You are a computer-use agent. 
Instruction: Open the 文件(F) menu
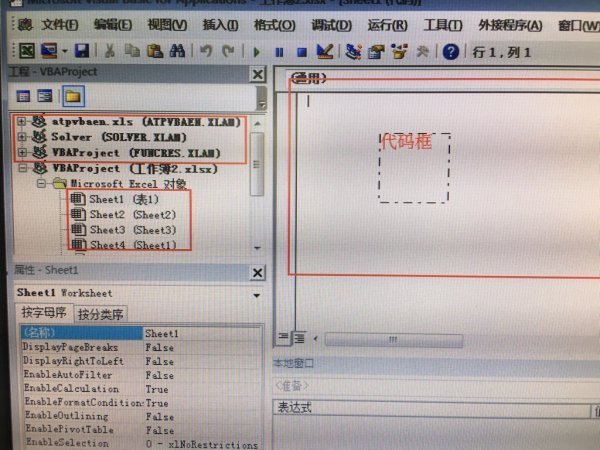60,25
